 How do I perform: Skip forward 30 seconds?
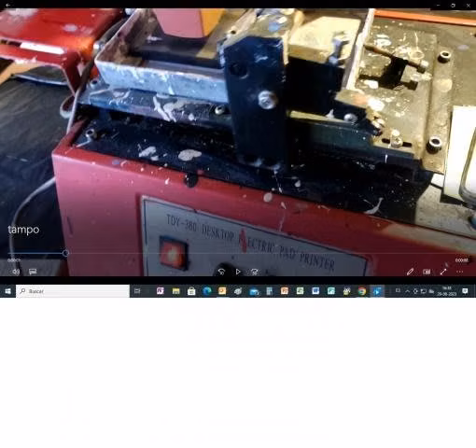coord(255,272)
